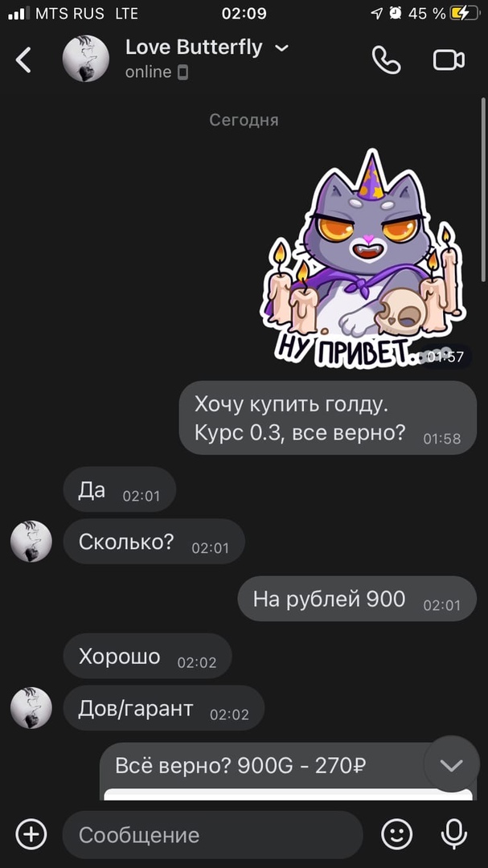The height and width of the screenshot is (868, 488).
Task: Tap the sender avatar beside Сколько?
Action: (x=31, y=542)
